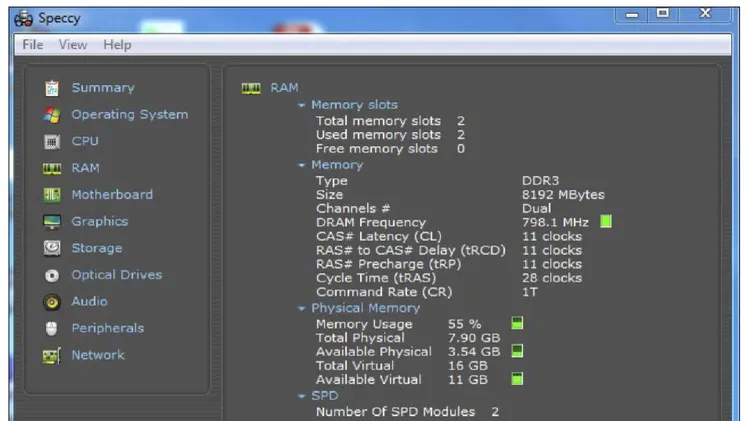Click the 55 % memory usage value
Viewport: 750px width, 421px height.
tap(465, 324)
